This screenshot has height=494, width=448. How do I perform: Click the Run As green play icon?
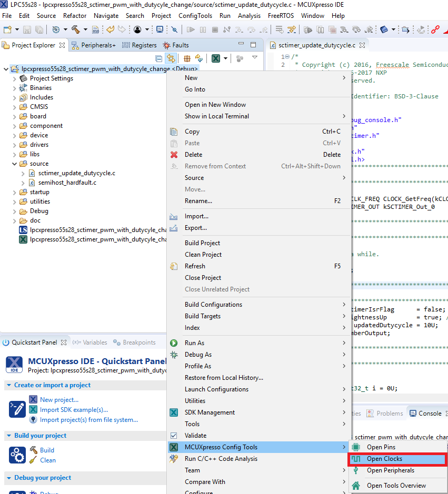174,343
